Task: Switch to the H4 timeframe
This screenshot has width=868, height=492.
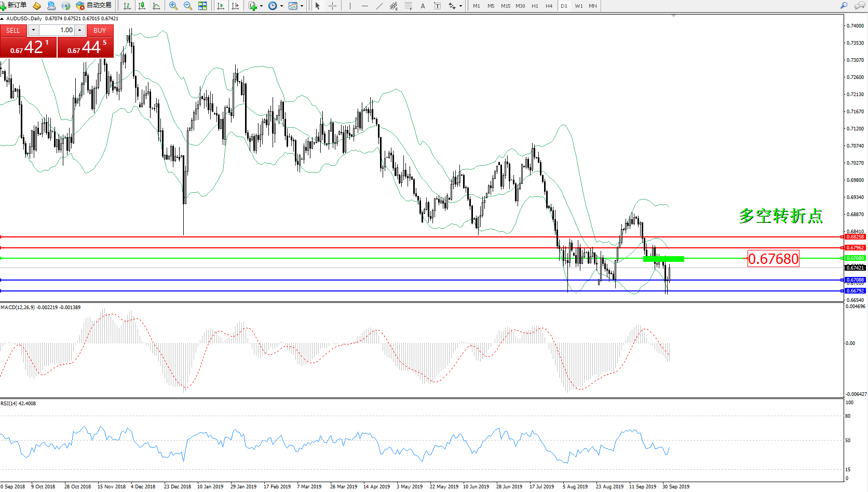Action: click(x=549, y=6)
